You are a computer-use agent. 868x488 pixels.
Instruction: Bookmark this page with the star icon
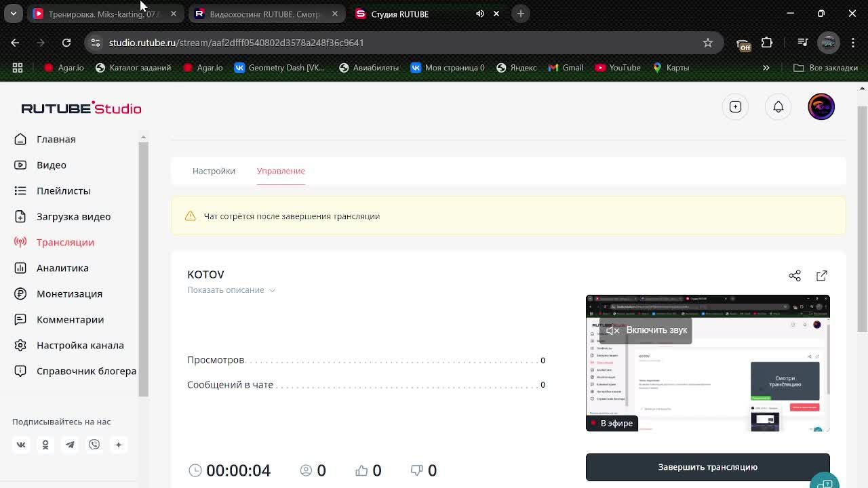(708, 43)
